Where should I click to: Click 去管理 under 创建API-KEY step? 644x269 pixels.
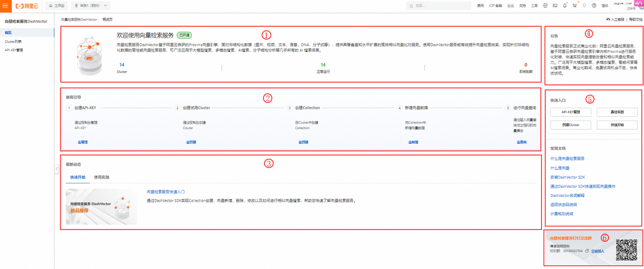[x=82, y=142]
